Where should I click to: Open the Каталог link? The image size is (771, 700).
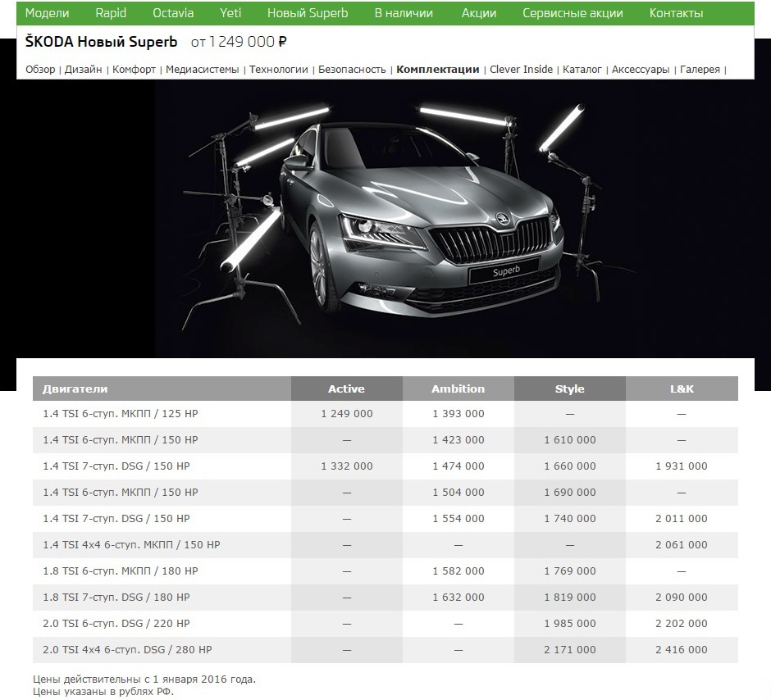pyautogui.click(x=582, y=70)
